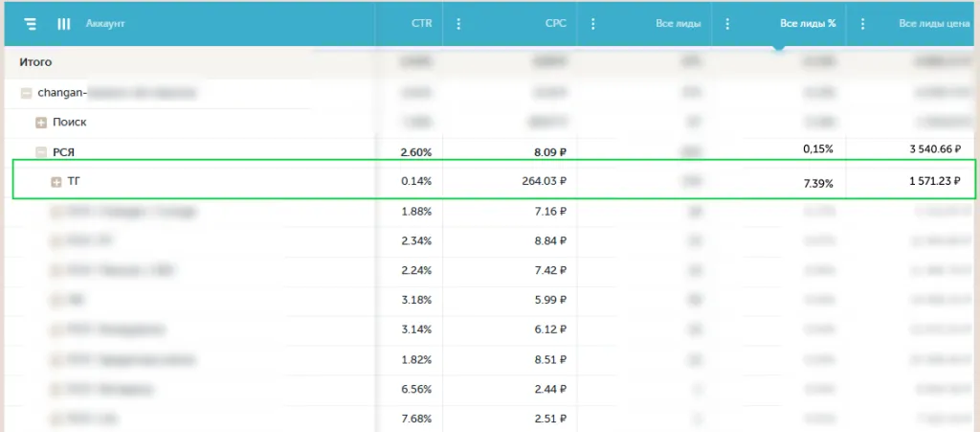
Task: Open three-dot menu right of Все лиды header
Action: 727,24
